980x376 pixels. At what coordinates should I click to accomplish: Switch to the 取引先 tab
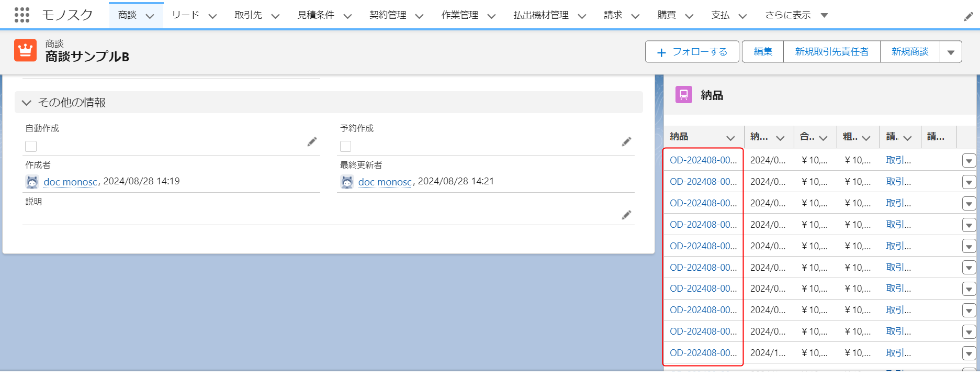click(x=248, y=15)
